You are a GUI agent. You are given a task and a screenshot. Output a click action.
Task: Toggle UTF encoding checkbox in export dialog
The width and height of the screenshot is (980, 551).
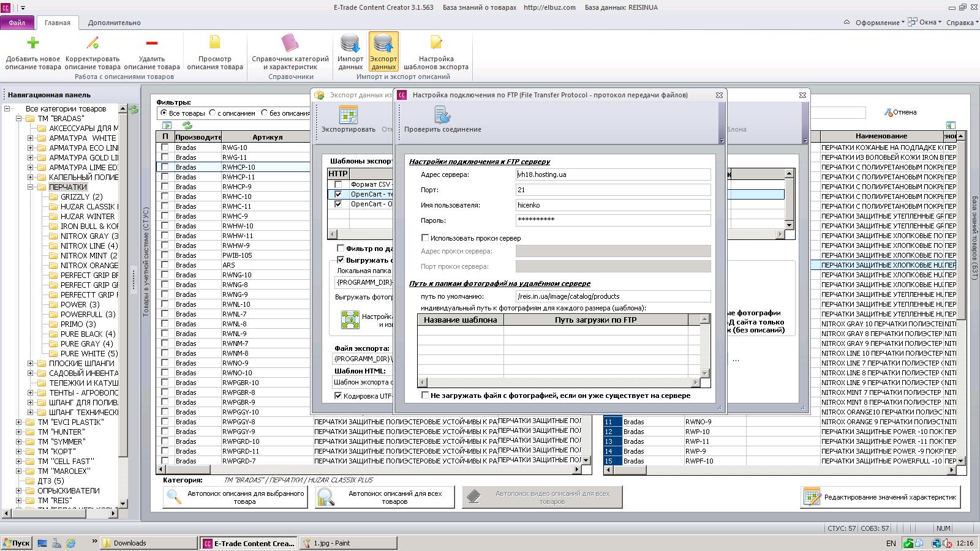(338, 396)
